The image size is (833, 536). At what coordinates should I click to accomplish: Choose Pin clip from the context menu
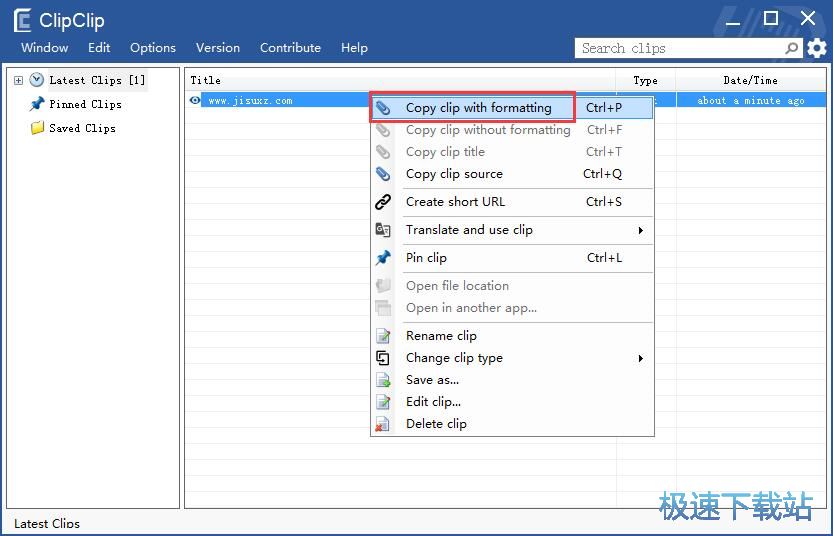[x=512, y=258]
